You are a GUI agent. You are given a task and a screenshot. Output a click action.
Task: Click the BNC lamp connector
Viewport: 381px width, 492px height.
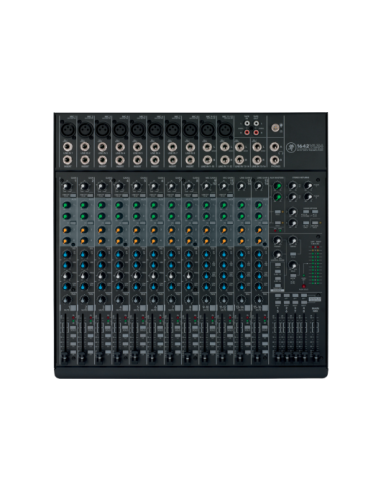[275, 127]
